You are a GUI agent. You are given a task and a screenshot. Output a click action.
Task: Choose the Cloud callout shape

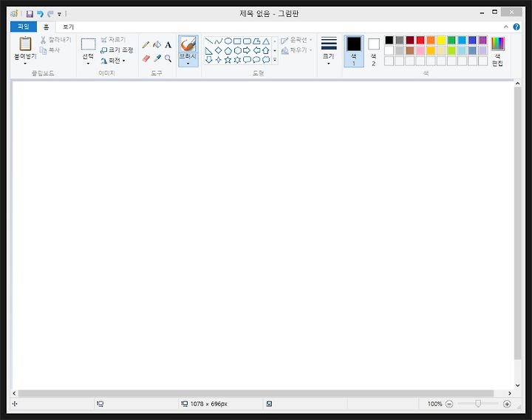click(266, 60)
